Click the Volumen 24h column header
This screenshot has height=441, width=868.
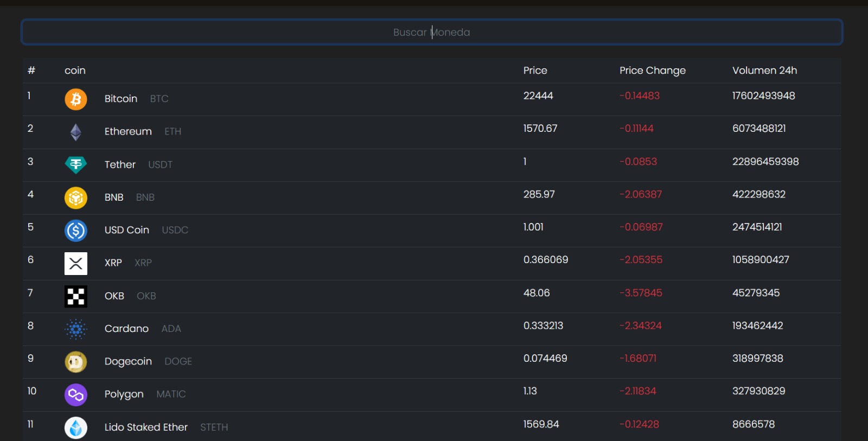(764, 71)
